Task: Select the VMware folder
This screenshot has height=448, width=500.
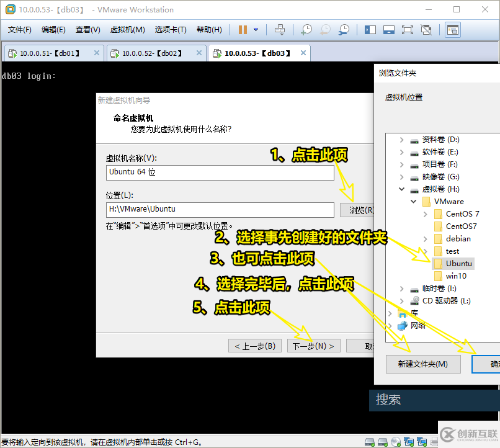Action: pos(443,202)
